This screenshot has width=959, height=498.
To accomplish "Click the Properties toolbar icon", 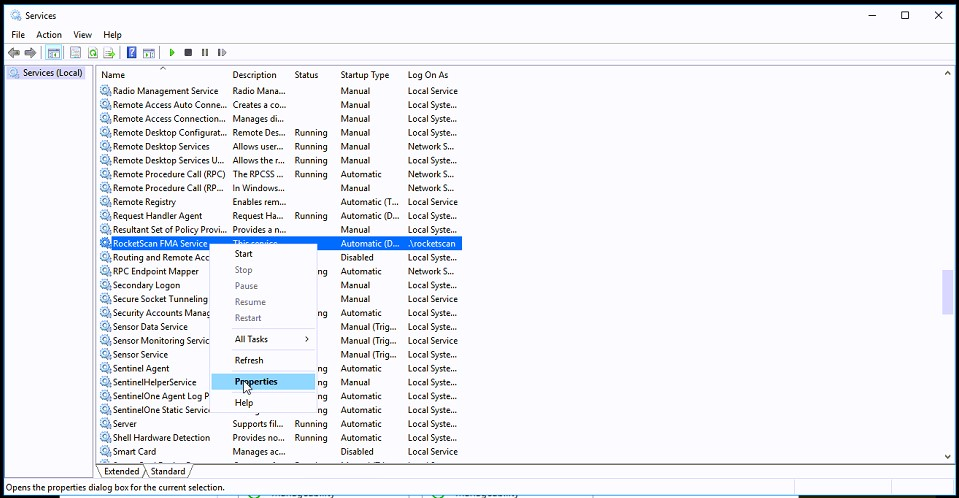I will point(75,53).
